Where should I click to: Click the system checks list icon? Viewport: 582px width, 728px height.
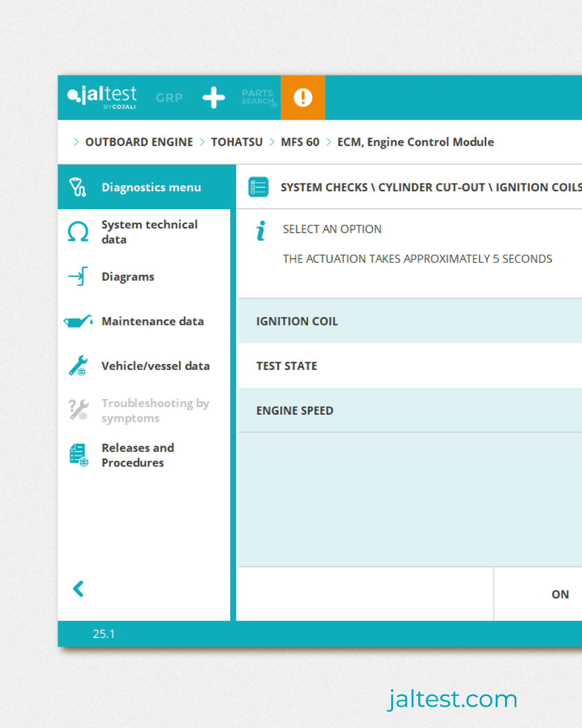pyautogui.click(x=258, y=187)
